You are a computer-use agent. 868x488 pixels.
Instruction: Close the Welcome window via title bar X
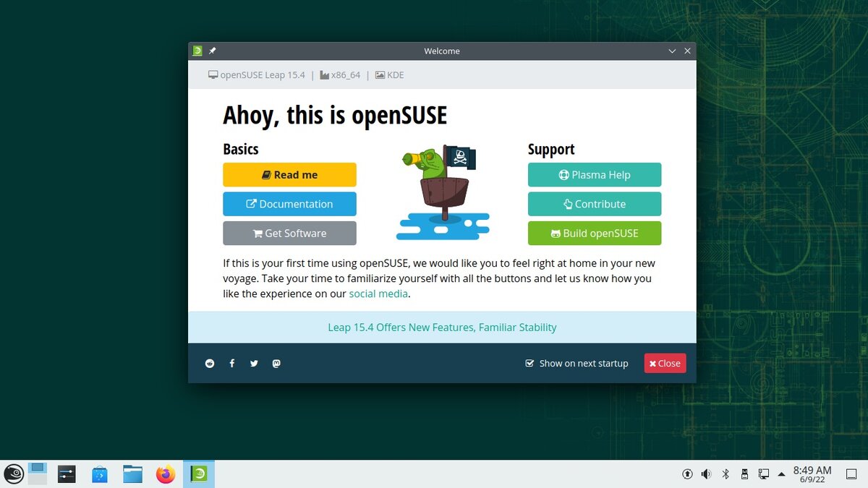point(687,51)
